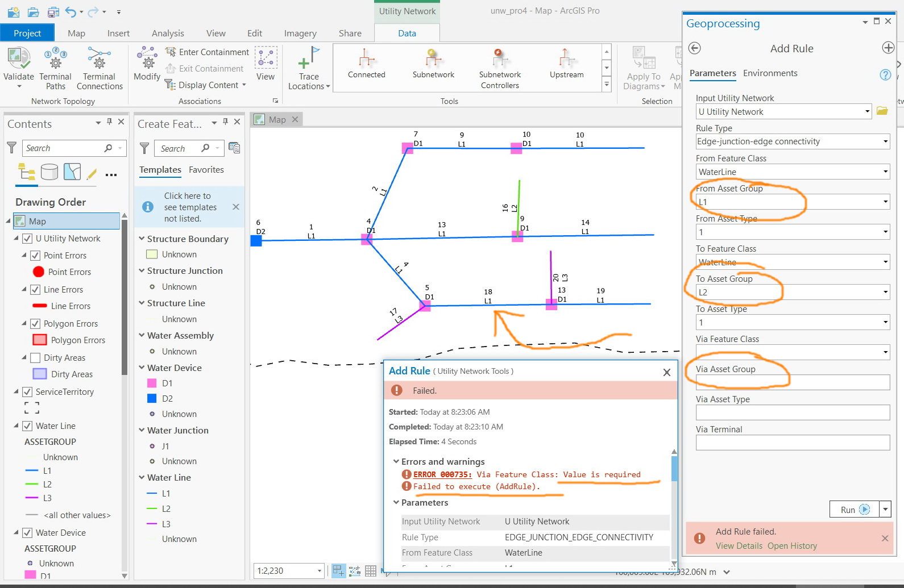The height and width of the screenshot is (588, 904).
Task: Switch to the Favorites tab
Action: pos(206,170)
